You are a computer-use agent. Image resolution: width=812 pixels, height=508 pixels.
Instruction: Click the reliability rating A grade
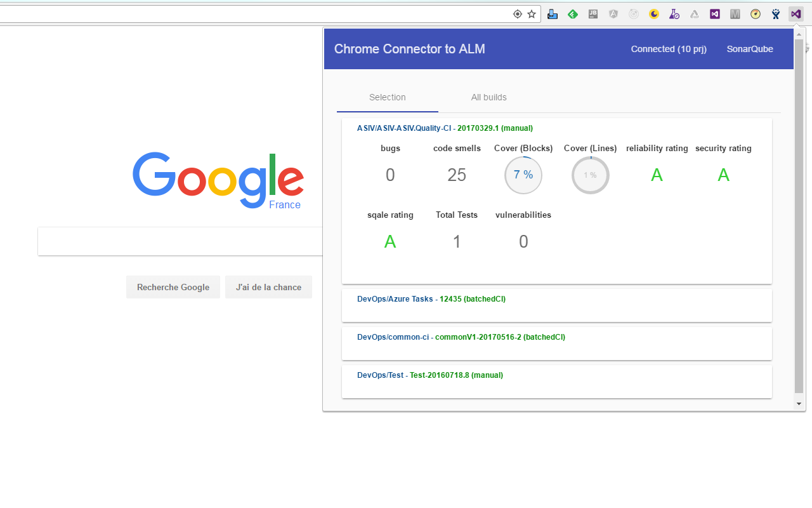point(657,175)
